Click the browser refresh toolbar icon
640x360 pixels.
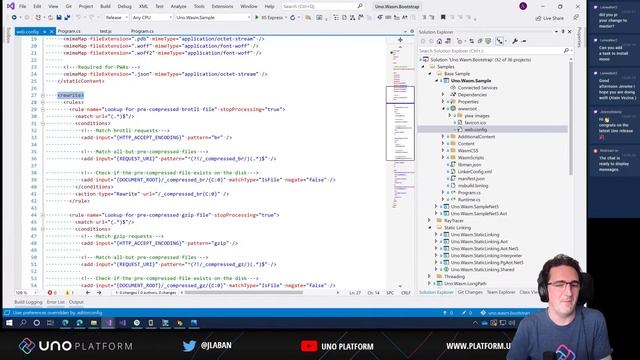pyautogui.click(x=293, y=18)
